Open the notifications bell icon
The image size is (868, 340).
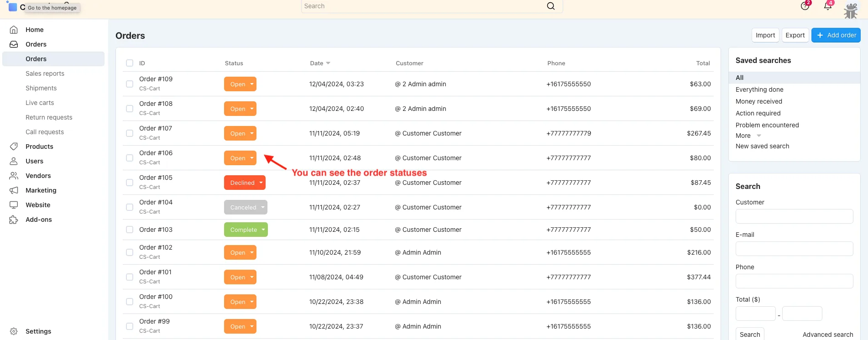pyautogui.click(x=827, y=6)
